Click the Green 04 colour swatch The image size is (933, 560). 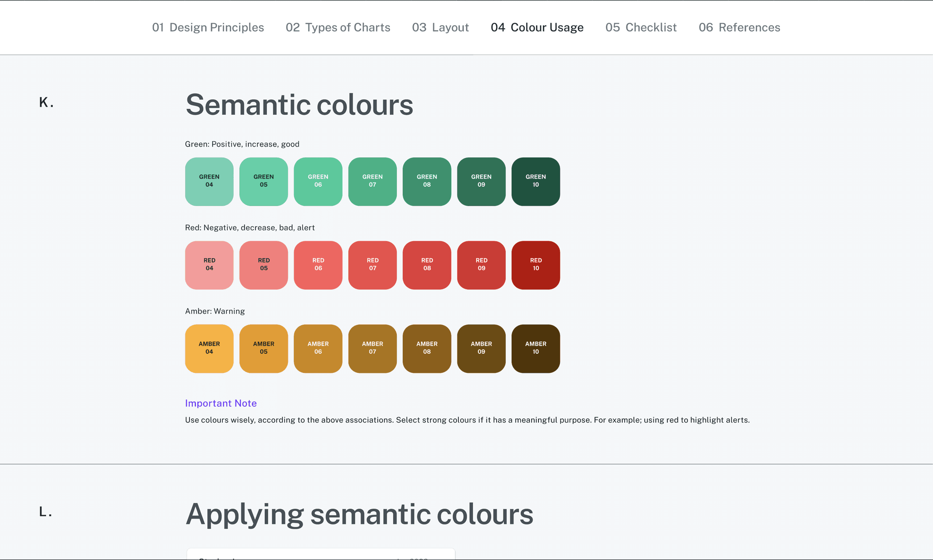(209, 181)
